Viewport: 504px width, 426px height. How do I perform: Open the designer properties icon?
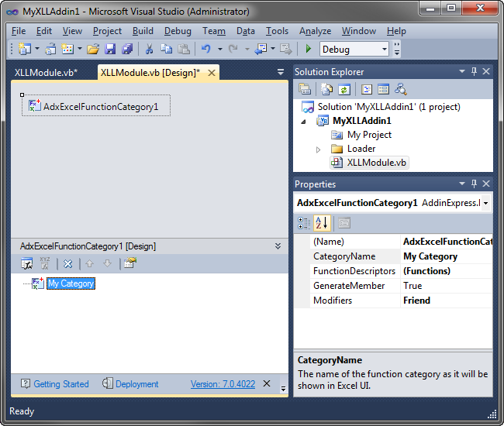pyautogui.click(x=130, y=263)
